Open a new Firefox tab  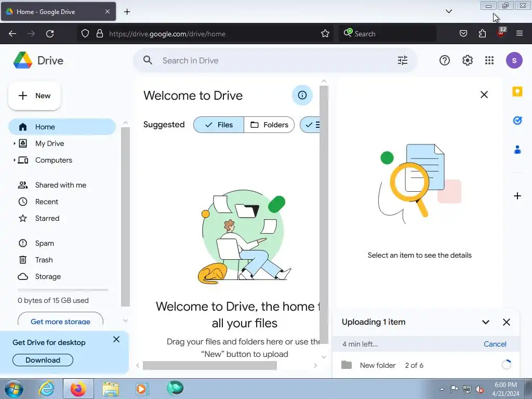(127, 11)
